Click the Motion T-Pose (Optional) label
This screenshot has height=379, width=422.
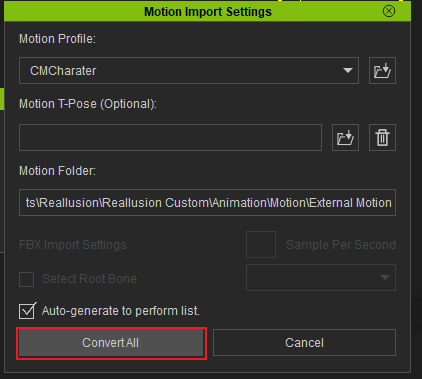pos(88,104)
